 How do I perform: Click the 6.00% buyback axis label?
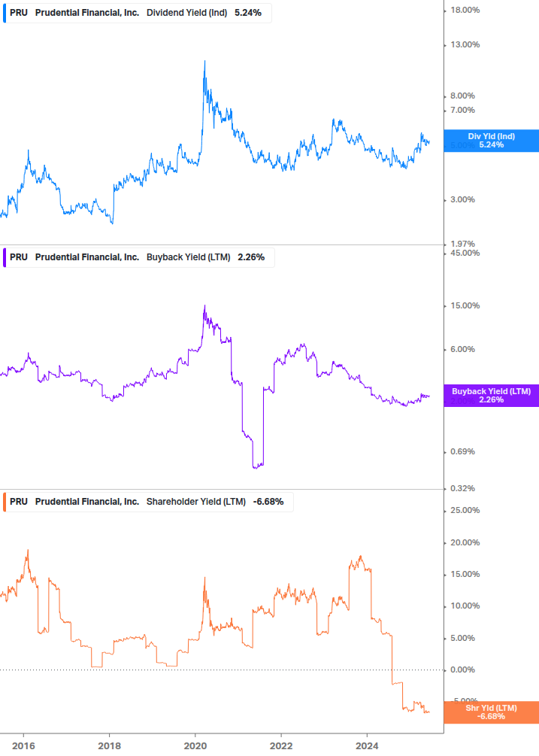click(x=462, y=350)
